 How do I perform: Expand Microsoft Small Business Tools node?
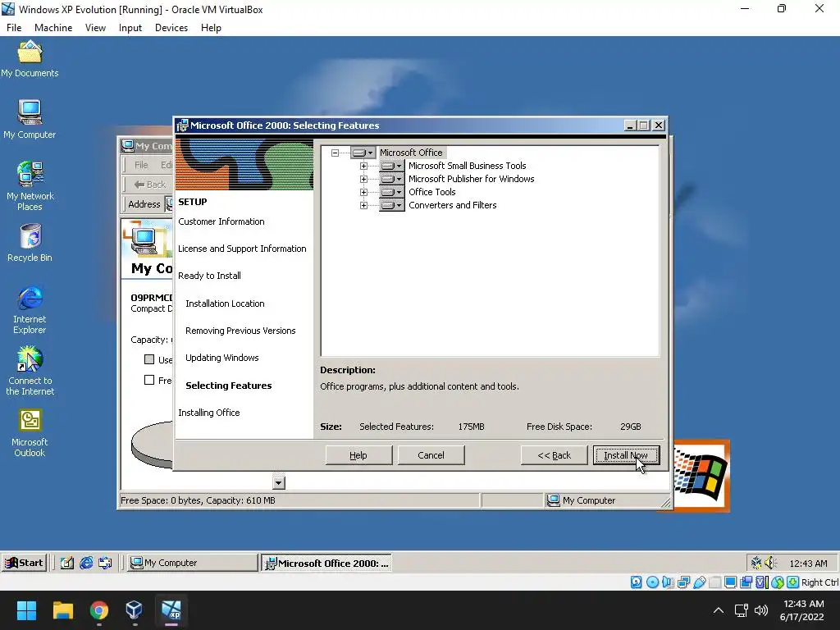click(x=363, y=166)
